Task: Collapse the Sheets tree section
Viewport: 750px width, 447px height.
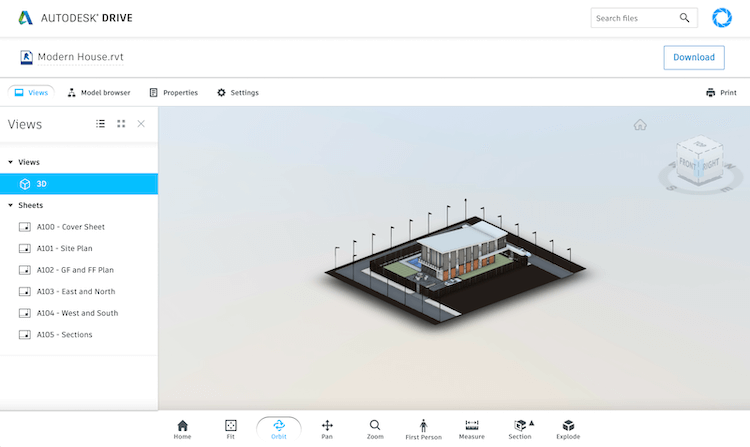Action: click(11, 205)
